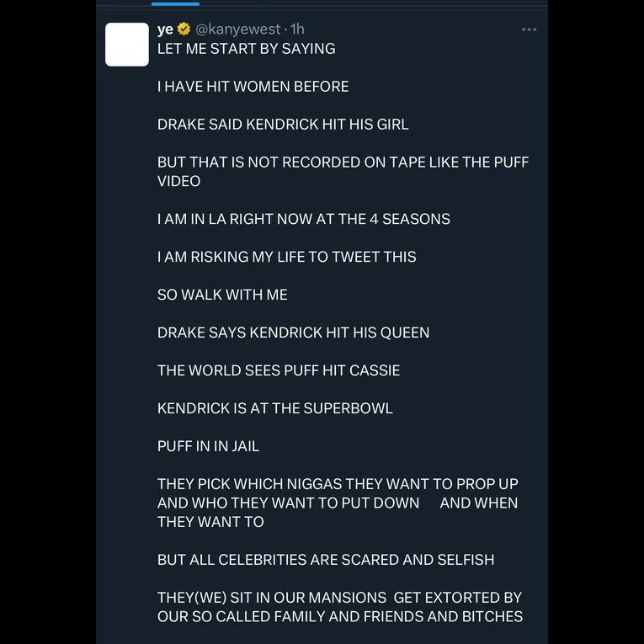Click the gold verified badge
The height and width of the screenshot is (644, 644).
pyautogui.click(x=184, y=29)
